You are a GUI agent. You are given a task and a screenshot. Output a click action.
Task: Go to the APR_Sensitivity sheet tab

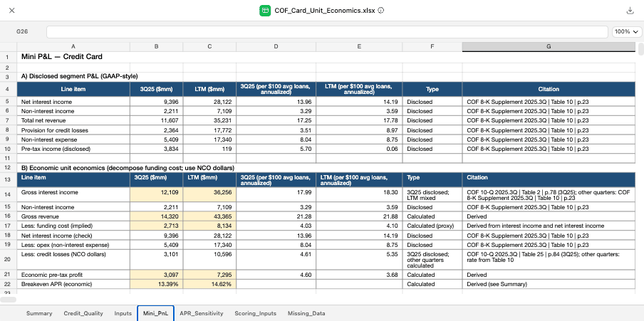pos(202,313)
